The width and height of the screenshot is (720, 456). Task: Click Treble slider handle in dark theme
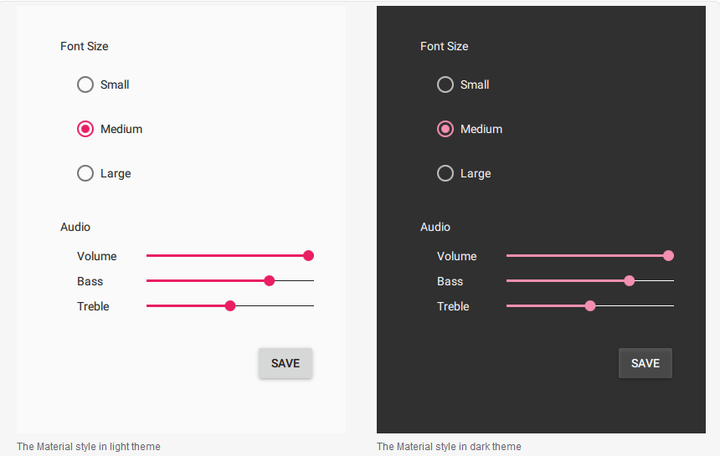click(590, 306)
